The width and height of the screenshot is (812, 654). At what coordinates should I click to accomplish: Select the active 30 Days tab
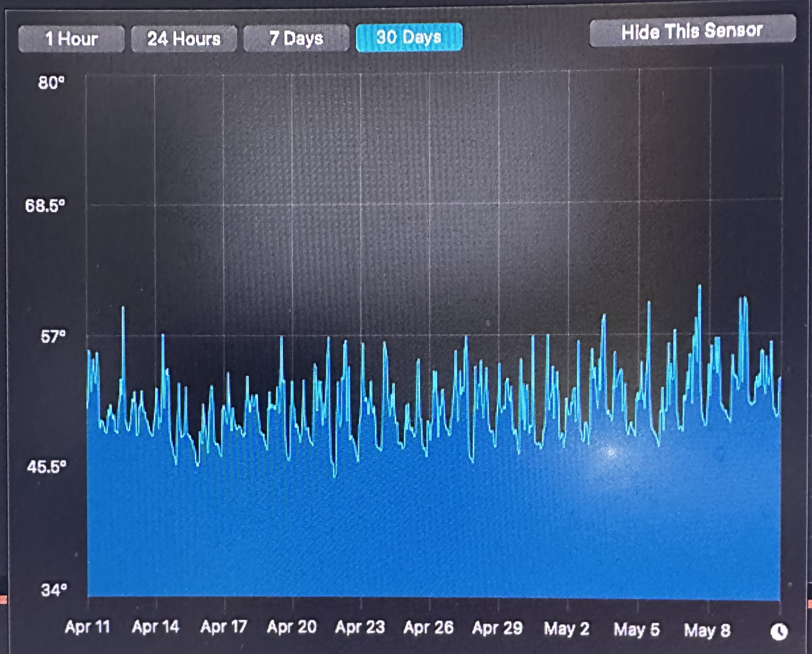tap(409, 37)
